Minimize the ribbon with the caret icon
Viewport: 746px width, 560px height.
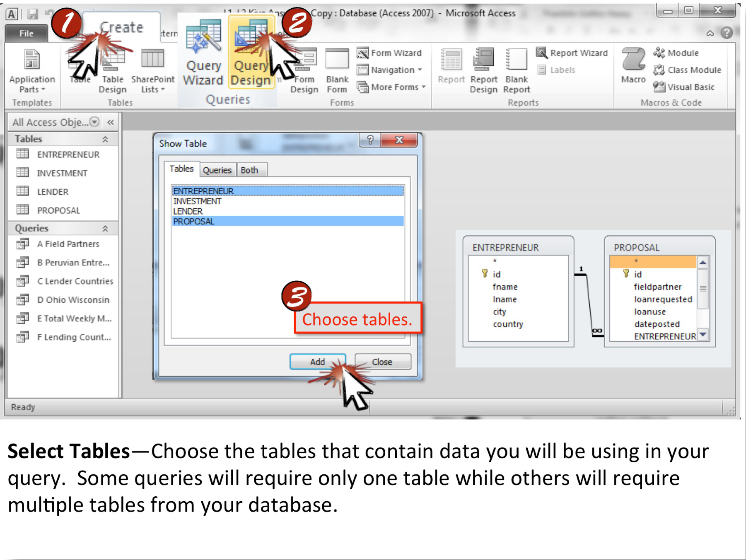[x=710, y=33]
